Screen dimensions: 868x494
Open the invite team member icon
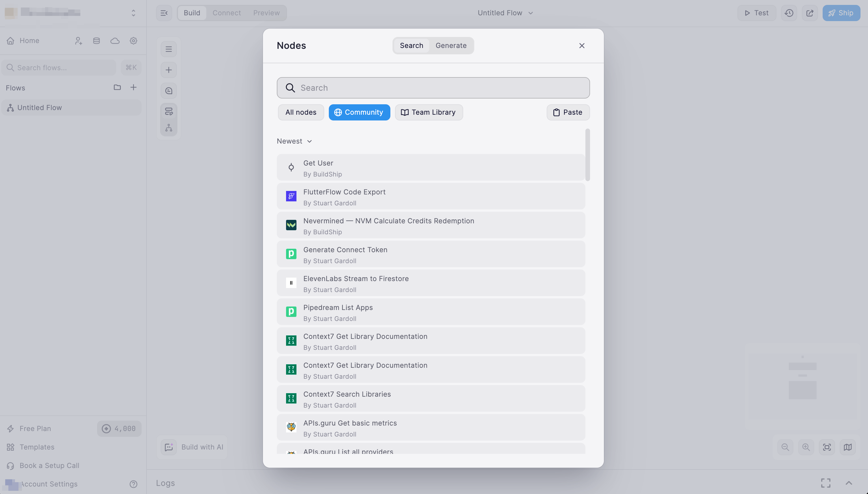(x=78, y=41)
